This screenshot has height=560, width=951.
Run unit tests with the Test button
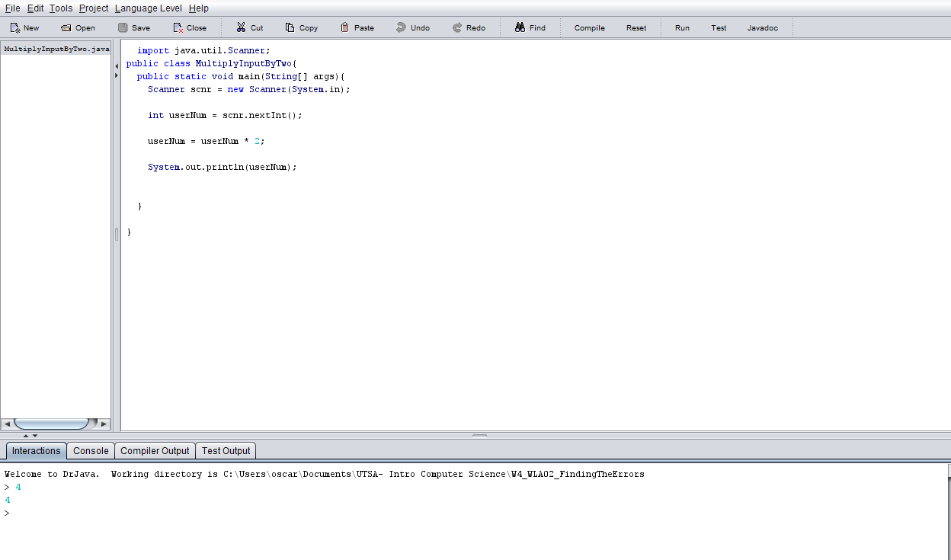[719, 27]
